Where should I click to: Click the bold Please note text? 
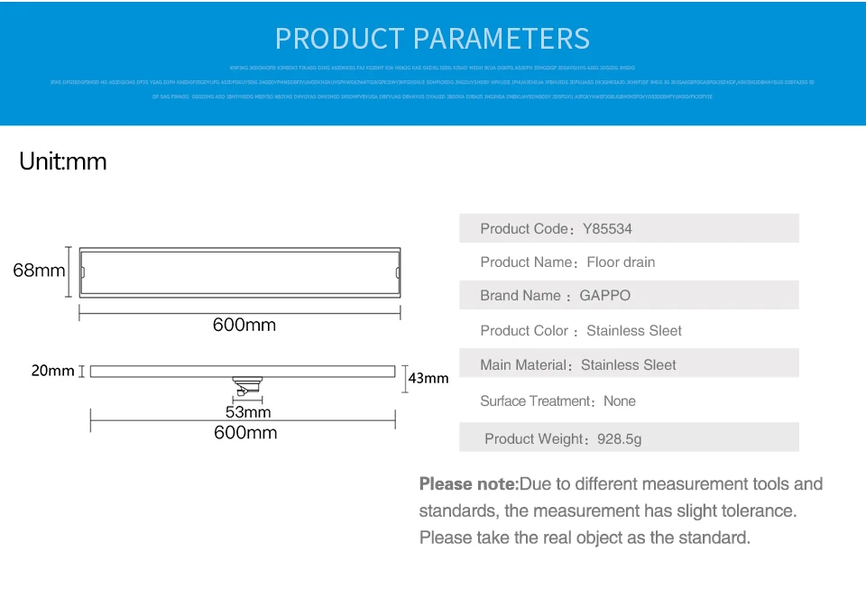coord(469,484)
